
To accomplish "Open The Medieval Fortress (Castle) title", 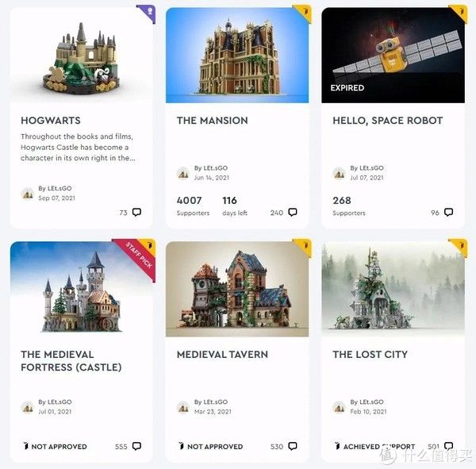I will [71, 361].
